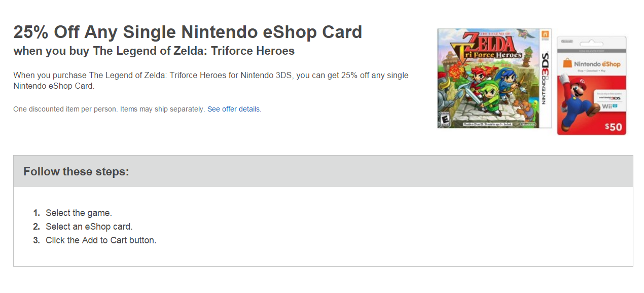This screenshot has width=644, height=293.
Task: Click the offer description paragraph
Action: pos(210,81)
